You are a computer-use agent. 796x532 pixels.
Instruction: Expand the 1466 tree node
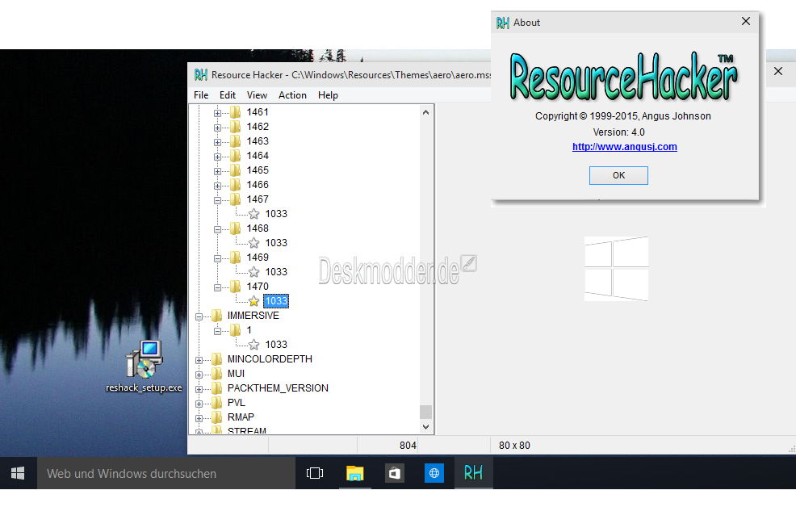(x=217, y=186)
